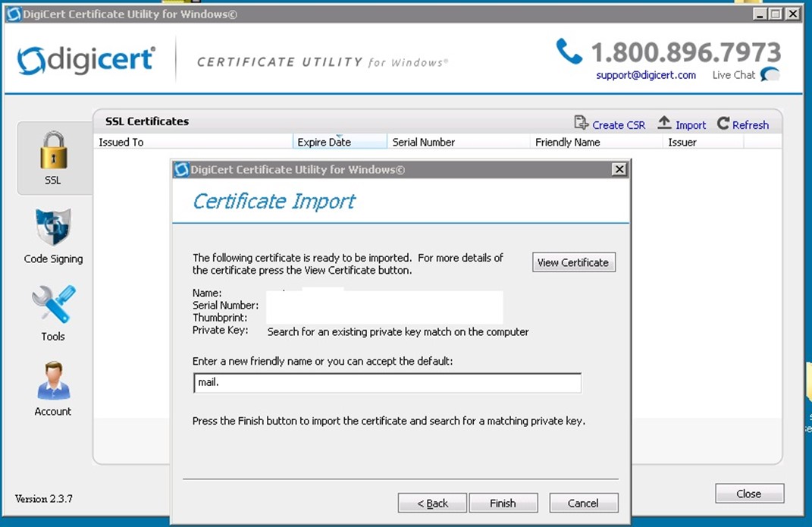Open Live Chat support
This screenshot has height=527, width=812.
pos(733,75)
